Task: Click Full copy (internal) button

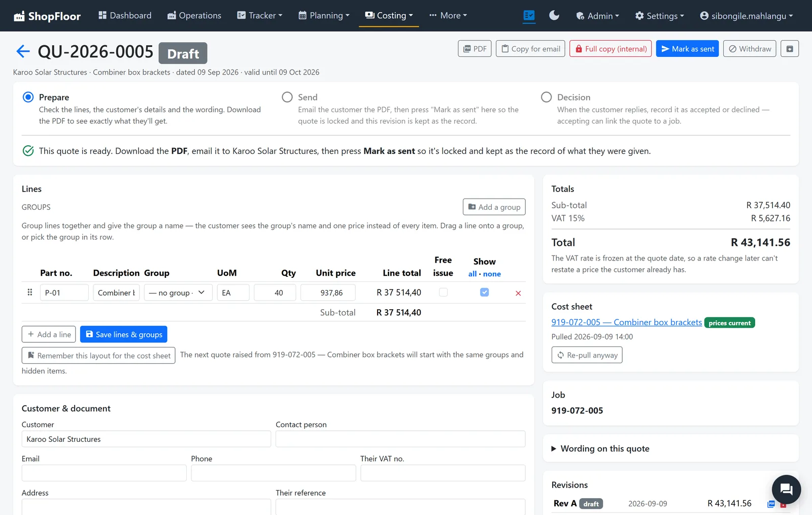Action: point(611,49)
